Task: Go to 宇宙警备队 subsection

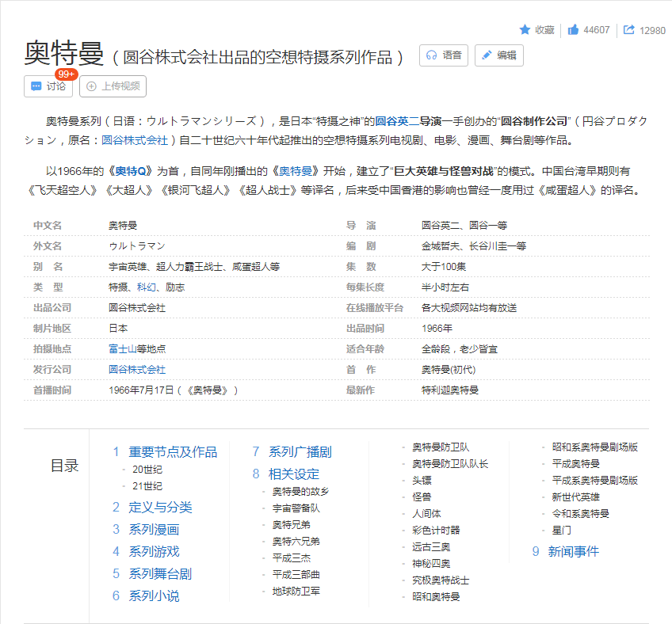Action: (296, 508)
